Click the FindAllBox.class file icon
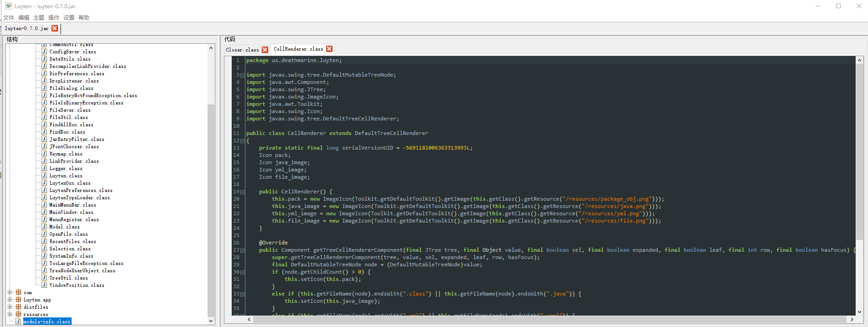 coord(44,125)
